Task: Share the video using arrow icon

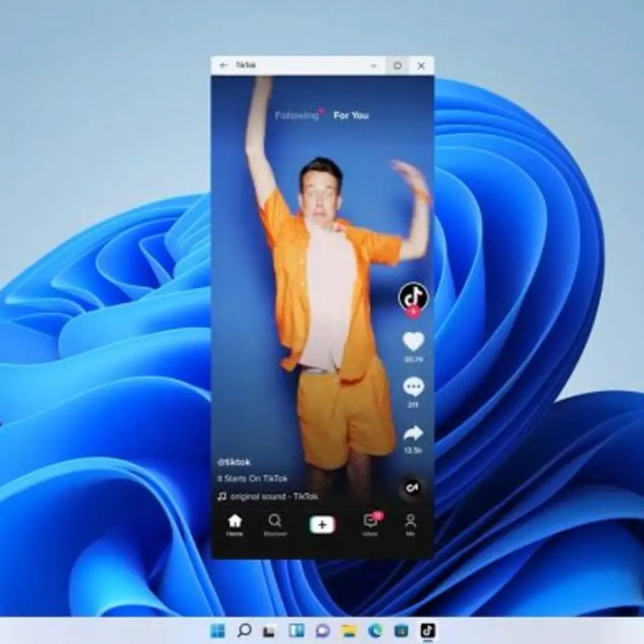Action: click(x=413, y=433)
